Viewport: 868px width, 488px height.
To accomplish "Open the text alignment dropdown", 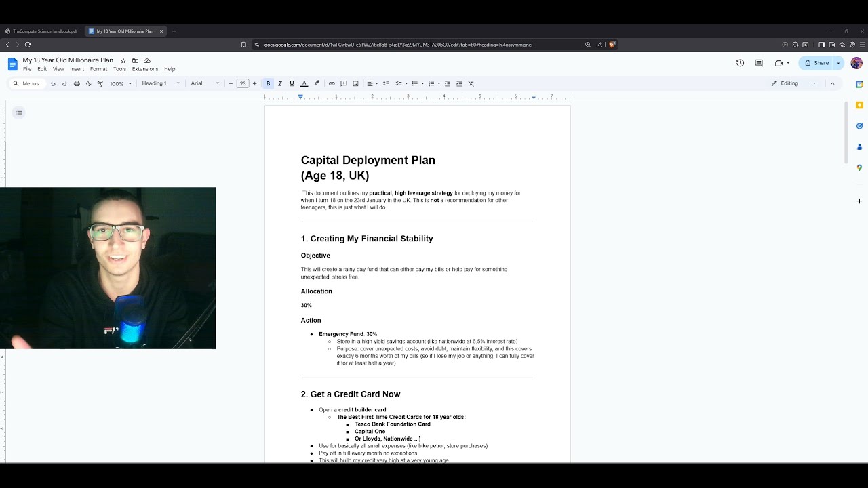I will coord(372,83).
